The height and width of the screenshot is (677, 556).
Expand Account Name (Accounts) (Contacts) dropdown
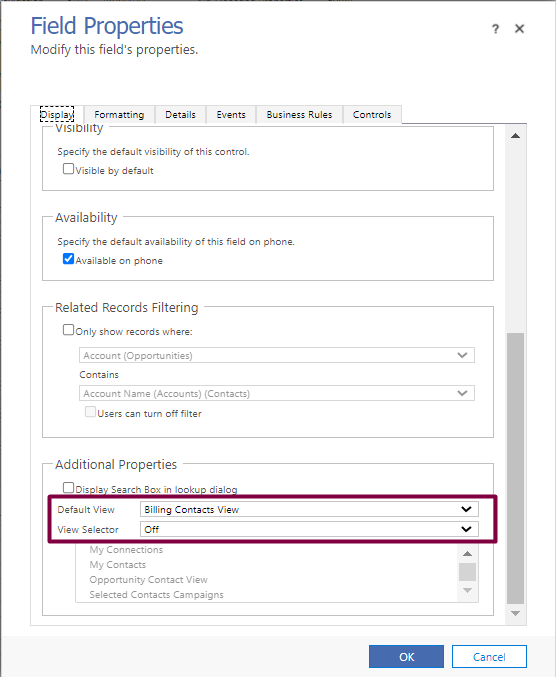pyautogui.click(x=277, y=393)
